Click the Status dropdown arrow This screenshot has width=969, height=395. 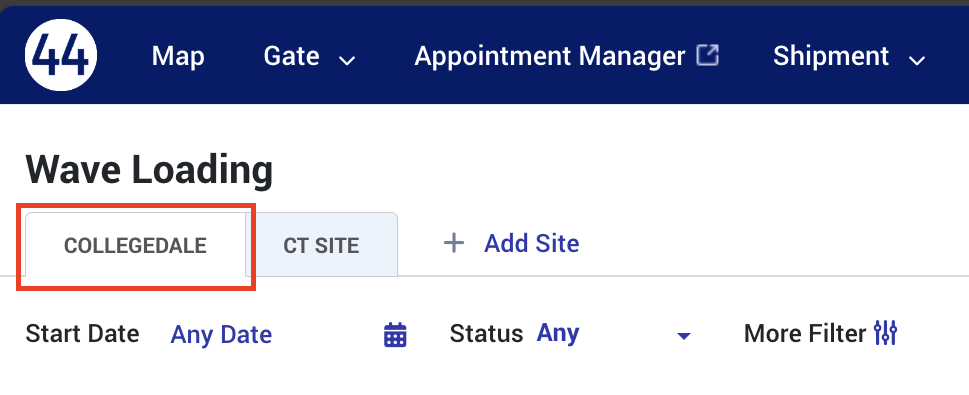coord(683,336)
